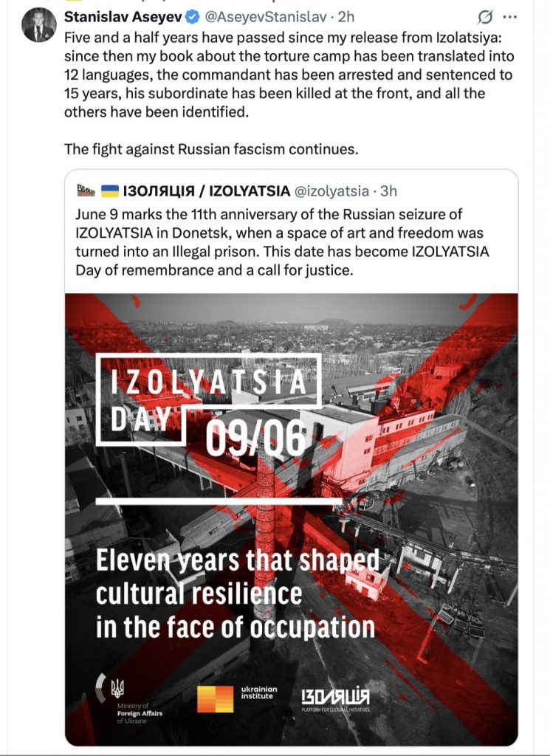Click the 3h timestamp on quoted tweet
The image size is (550, 756).
[388, 190]
